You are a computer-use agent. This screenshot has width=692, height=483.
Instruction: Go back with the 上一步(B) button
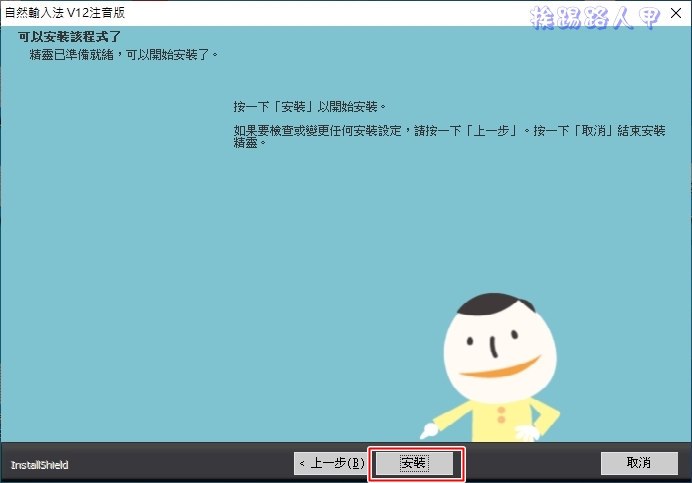(331, 463)
